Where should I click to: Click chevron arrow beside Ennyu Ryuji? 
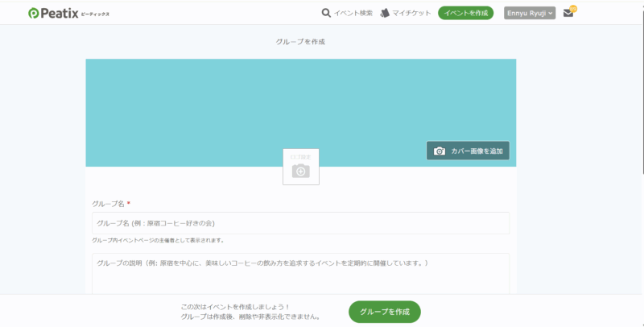coord(551,14)
